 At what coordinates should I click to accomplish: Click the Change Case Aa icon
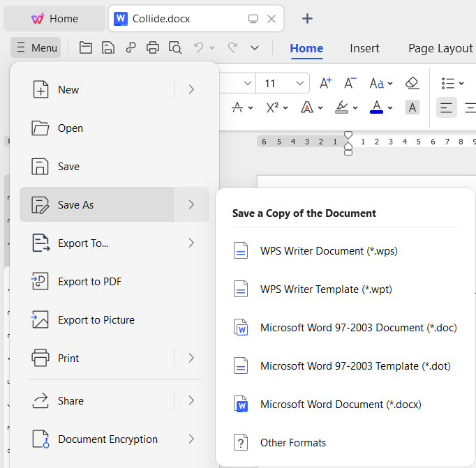click(x=376, y=83)
